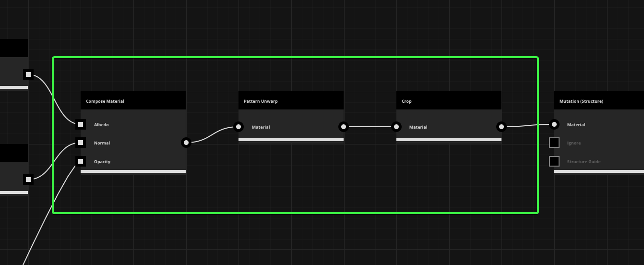644x265 pixels.
Task: Click the Structure Guide input port
Action: click(554, 161)
